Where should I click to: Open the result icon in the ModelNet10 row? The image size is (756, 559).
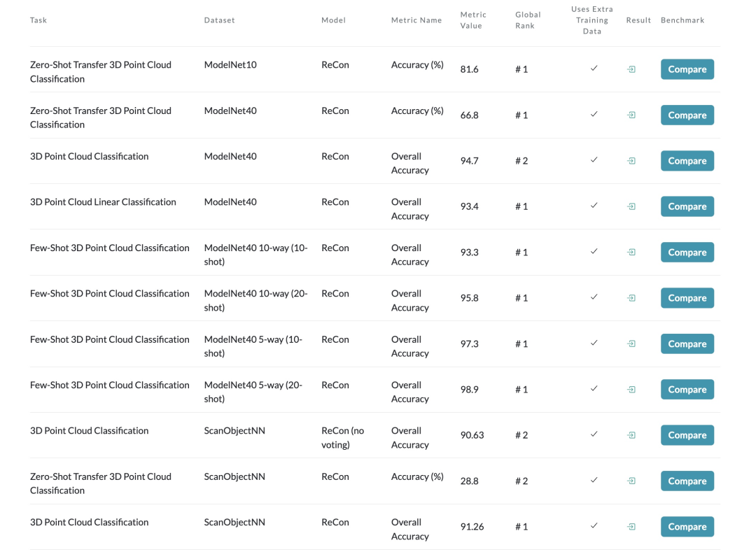tap(631, 69)
